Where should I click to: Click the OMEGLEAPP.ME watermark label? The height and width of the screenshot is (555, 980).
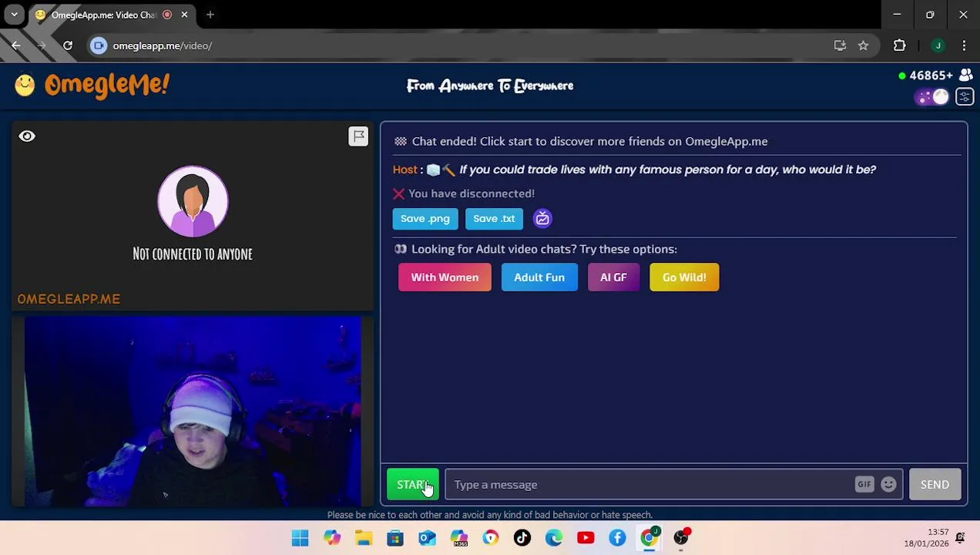click(x=69, y=299)
